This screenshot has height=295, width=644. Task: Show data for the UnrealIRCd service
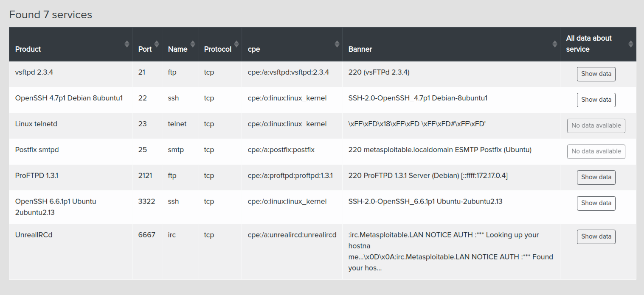coord(596,237)
